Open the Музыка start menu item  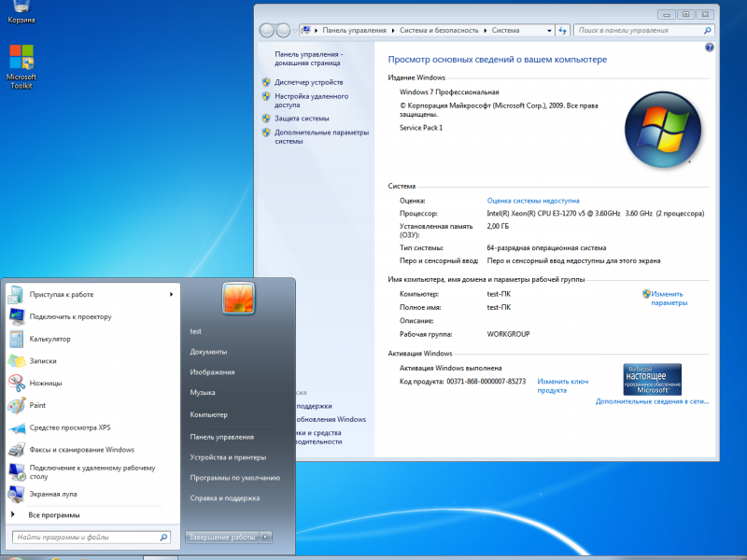203,392
